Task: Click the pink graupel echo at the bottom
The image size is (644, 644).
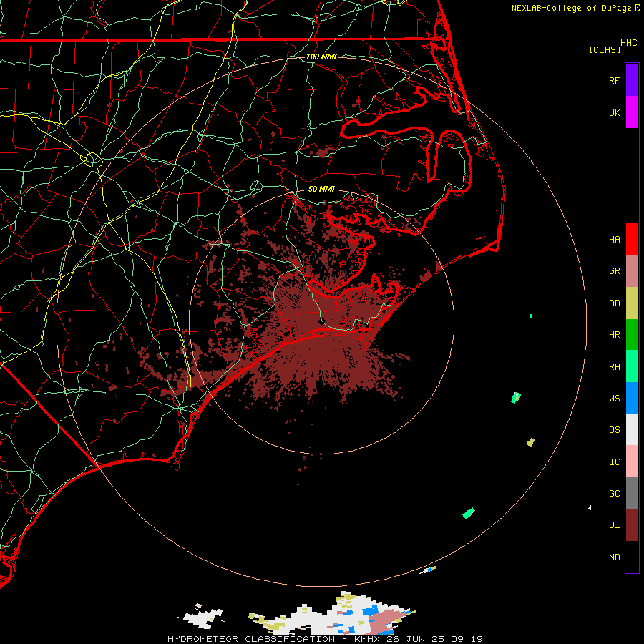Action: [384, 620]
